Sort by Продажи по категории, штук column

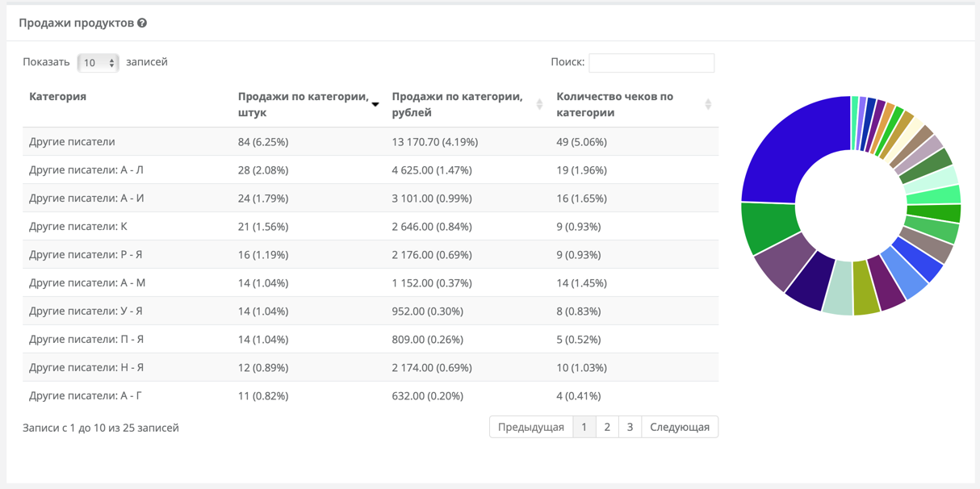click(308, 104)
